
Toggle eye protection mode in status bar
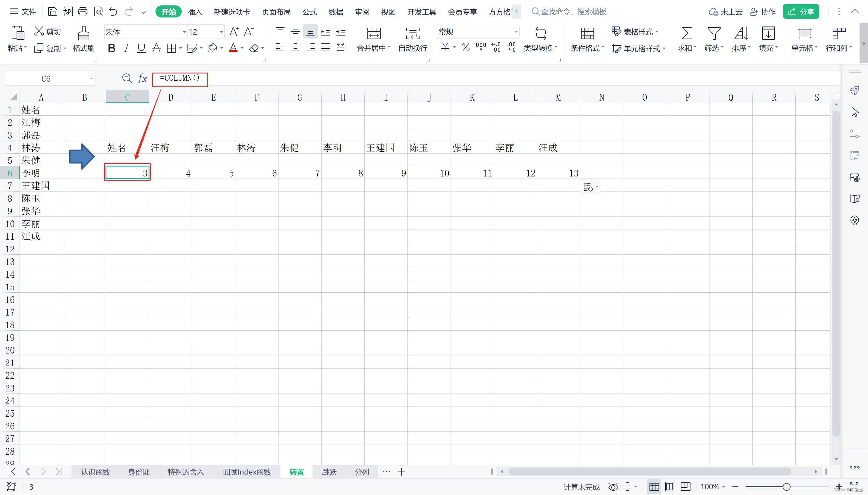coord(613,487)
